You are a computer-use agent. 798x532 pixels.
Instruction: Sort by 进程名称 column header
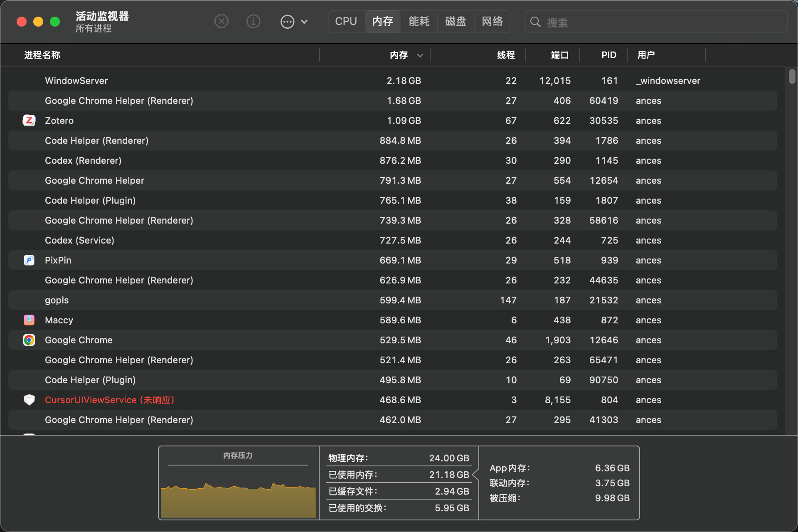tap(42, 55)
